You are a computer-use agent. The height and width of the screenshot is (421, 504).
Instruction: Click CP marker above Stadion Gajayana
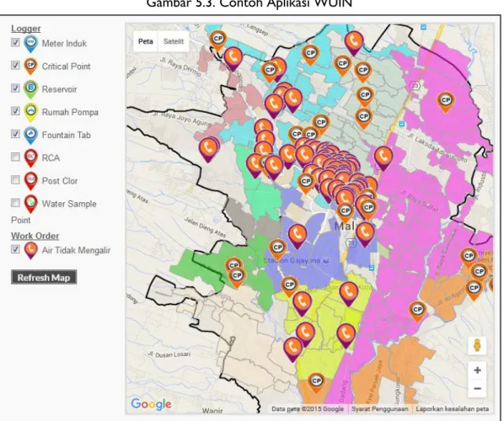(278, 248)
